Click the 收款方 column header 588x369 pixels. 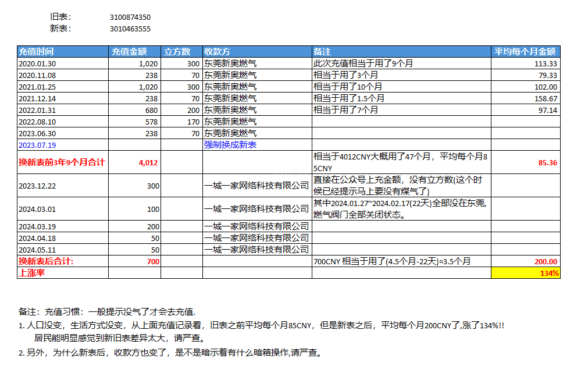[257, 51]
